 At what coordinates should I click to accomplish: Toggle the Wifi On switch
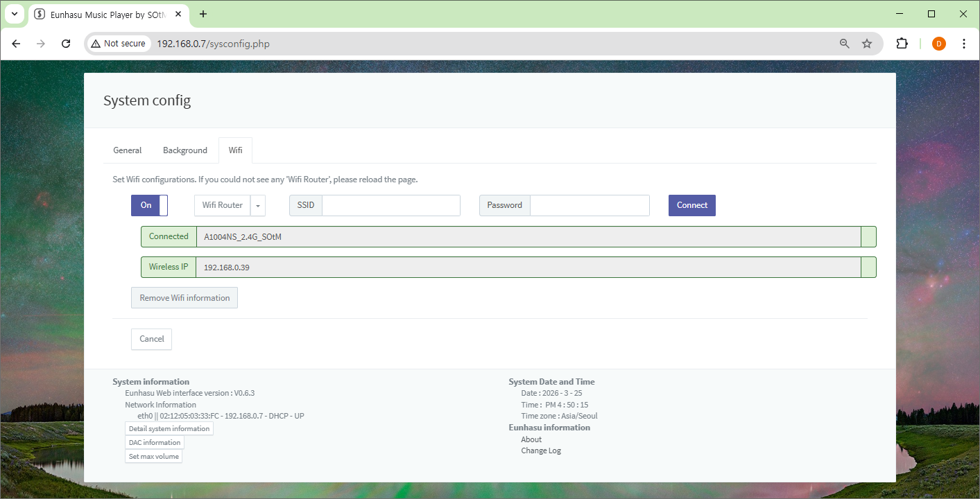click(x=149, y=205)
